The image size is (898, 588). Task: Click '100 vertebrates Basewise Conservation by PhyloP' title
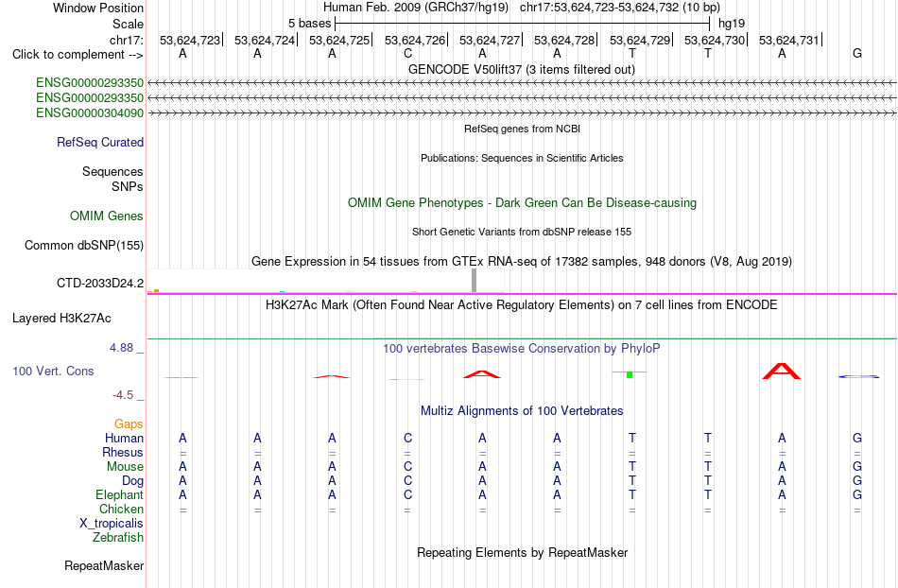(x=522, y=348)
